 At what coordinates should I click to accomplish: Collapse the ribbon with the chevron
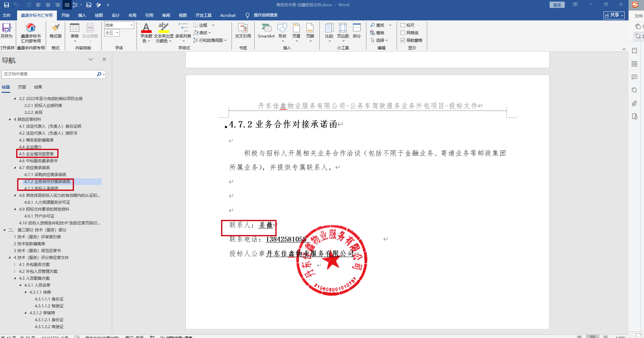tap(624, 49)
